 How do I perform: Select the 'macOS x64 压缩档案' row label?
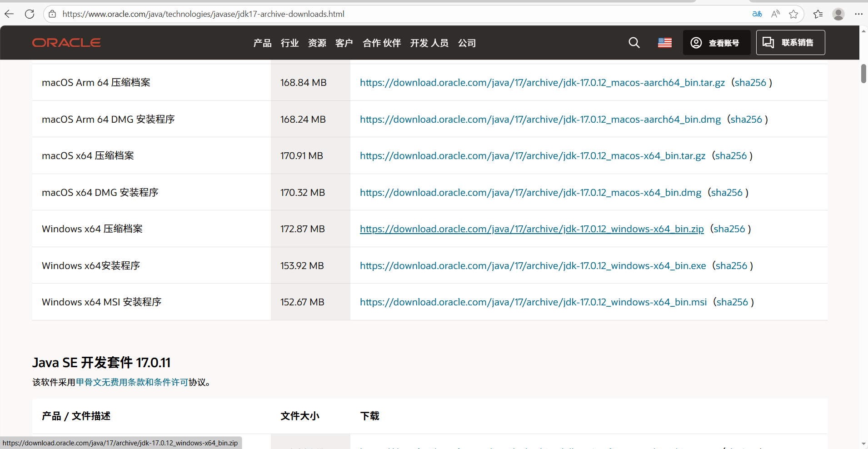point(88,156)
